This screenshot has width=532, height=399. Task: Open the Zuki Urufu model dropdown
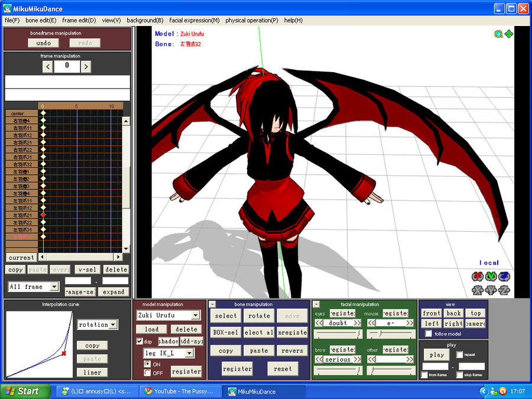point(196,315)
